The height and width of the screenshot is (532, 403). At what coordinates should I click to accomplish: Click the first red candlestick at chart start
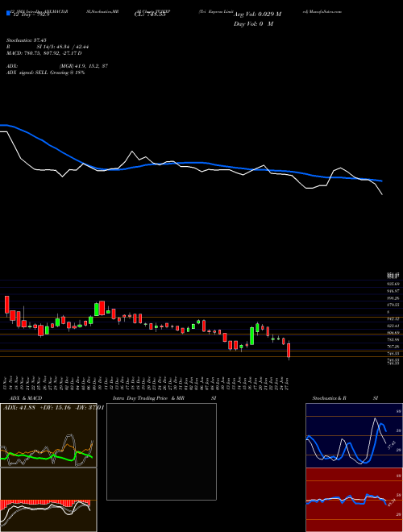(6, 305)
